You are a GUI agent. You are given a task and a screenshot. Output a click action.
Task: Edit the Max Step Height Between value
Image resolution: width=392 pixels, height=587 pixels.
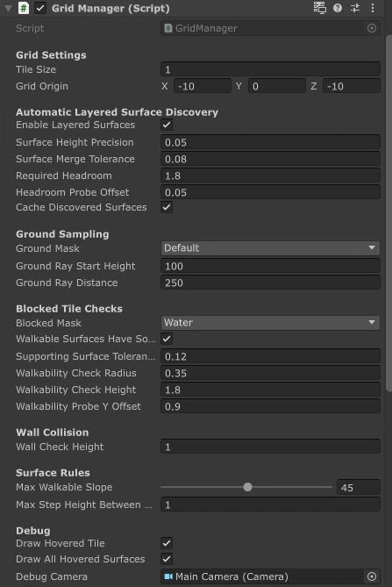(x=270, y=505)
